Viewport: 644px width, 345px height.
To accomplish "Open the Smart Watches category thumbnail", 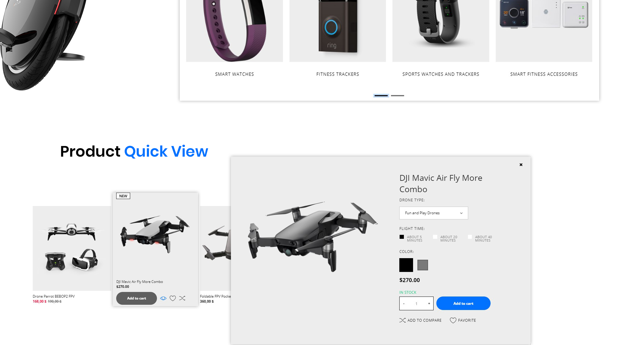I will click(x=234, y=31).
